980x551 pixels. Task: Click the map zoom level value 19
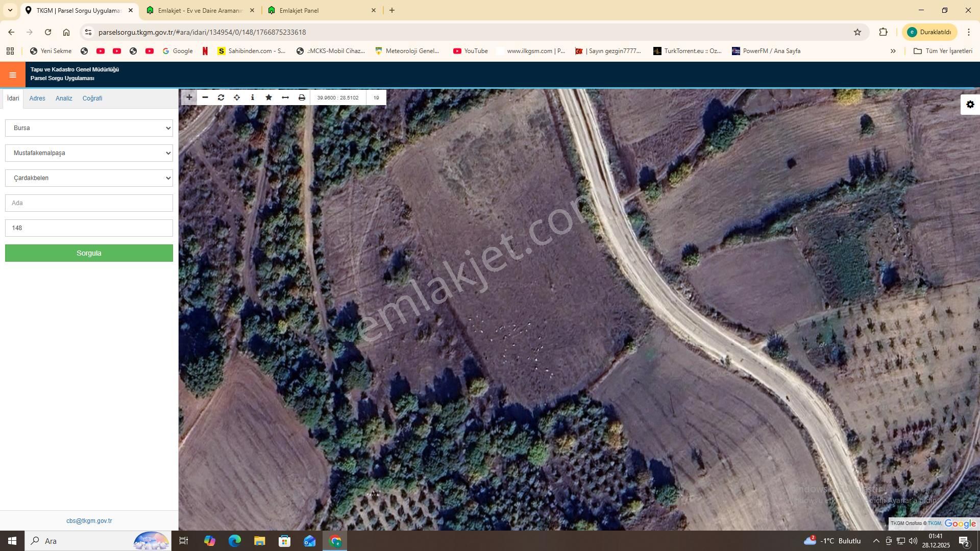point(376,97)
